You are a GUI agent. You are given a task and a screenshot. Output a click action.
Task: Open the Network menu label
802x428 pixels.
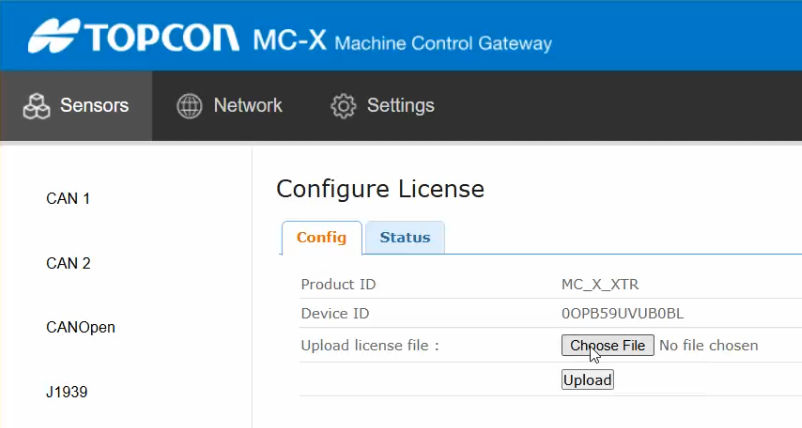point(248,105)
